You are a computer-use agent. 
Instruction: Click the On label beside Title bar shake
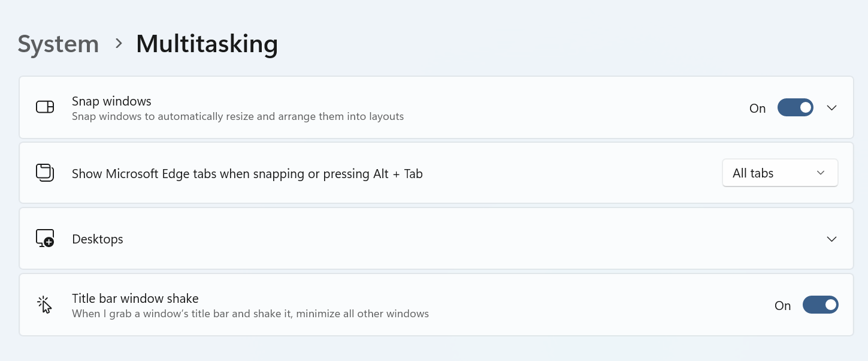coord(782,305)
